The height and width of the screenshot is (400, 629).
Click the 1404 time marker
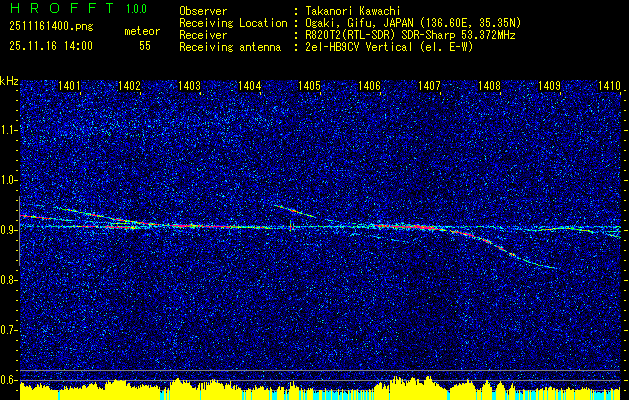(250, 85)
